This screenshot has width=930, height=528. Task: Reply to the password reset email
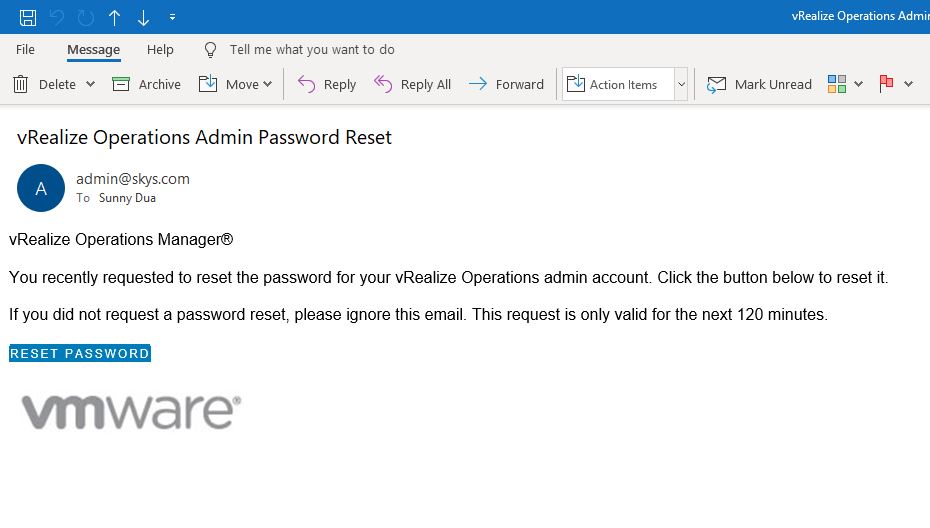pos(327,84)
